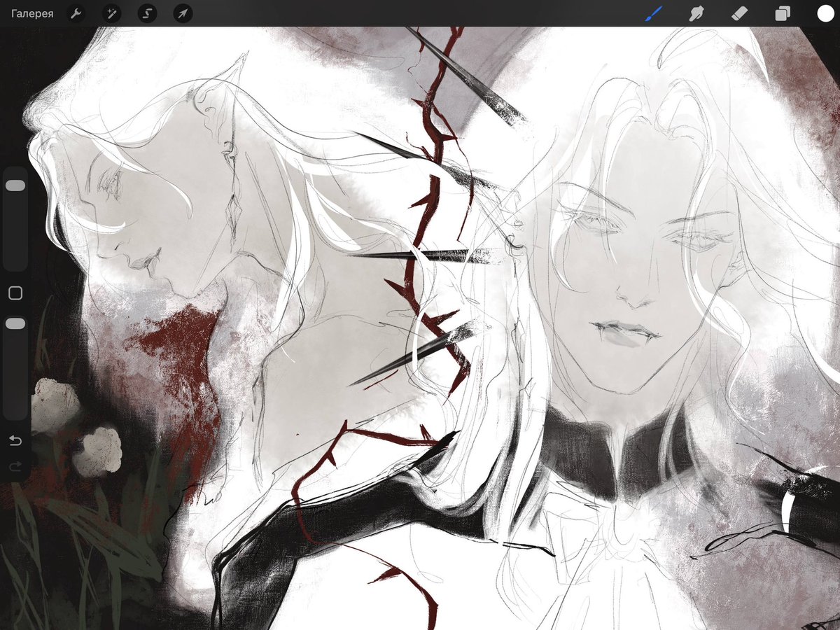Open the Layers panel
The height and width of the screenshot is (630, 840).
click(x=782, y=13)
